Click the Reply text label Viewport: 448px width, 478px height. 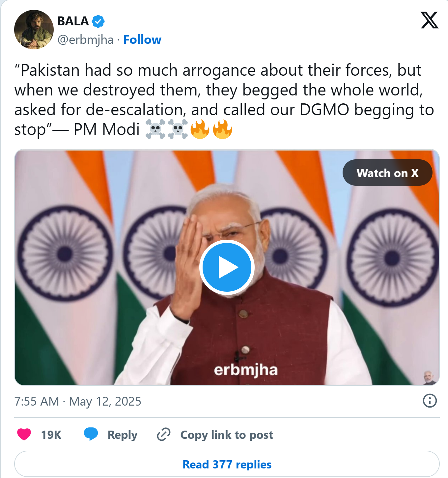pyautogui.click(x=123, y=435)
